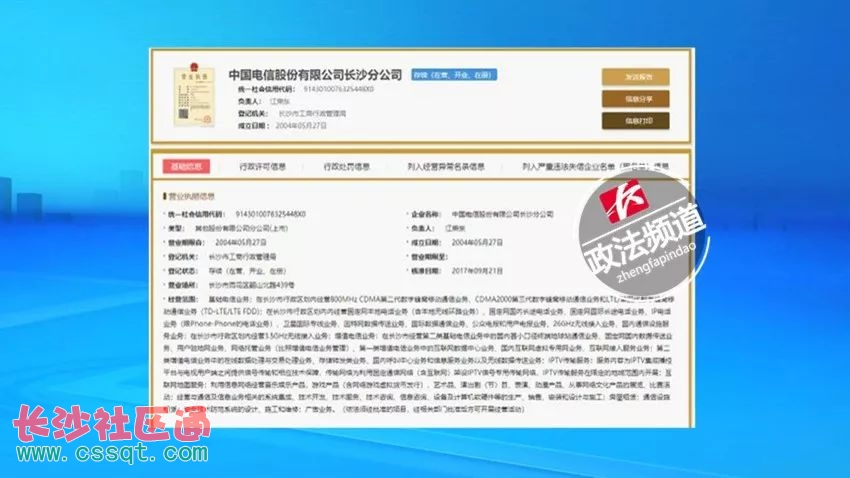Click the company title 中国电信股份有限公司长沙分公司
The height and width of the screenshot is (478, 850).
(x=315, y=75)
